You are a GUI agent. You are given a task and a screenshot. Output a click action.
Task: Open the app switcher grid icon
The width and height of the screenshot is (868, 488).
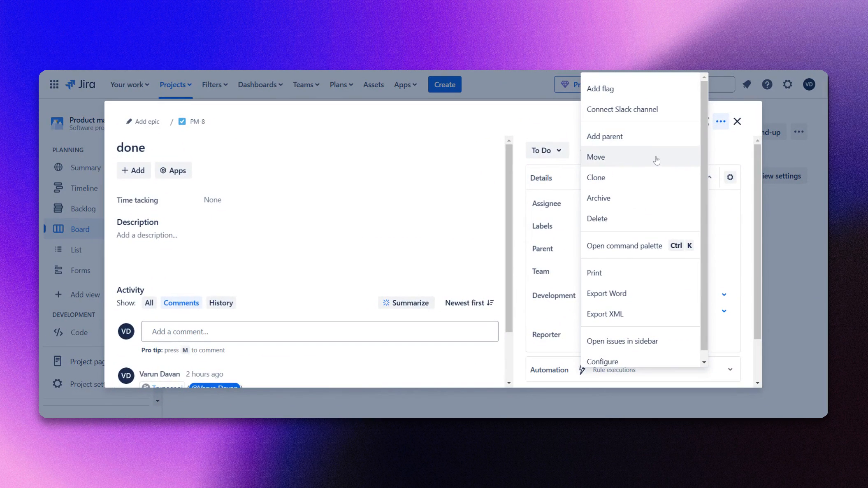click(x=54, y=84)
